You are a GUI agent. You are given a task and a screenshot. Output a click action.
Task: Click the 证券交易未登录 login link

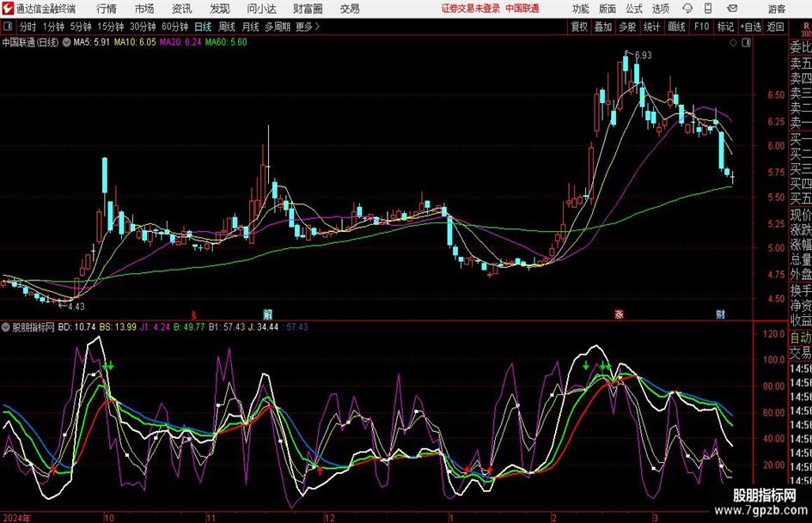(x=471, y=9)
